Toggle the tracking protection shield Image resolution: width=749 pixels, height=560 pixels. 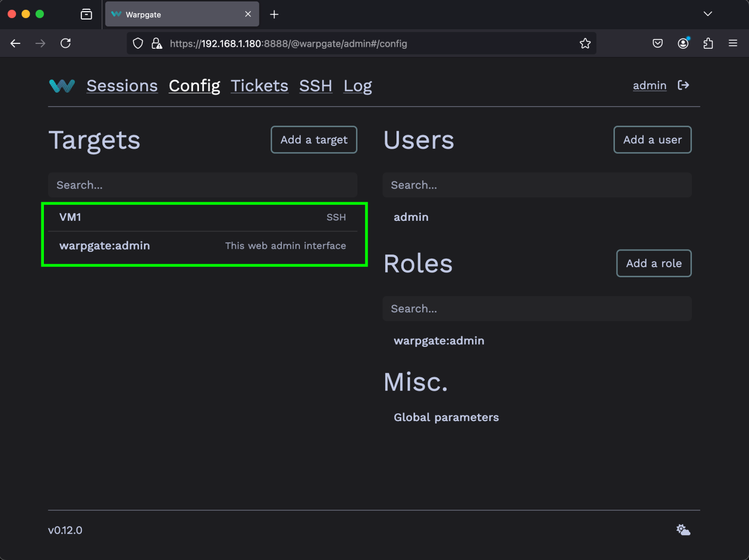[x=138, y=43]
